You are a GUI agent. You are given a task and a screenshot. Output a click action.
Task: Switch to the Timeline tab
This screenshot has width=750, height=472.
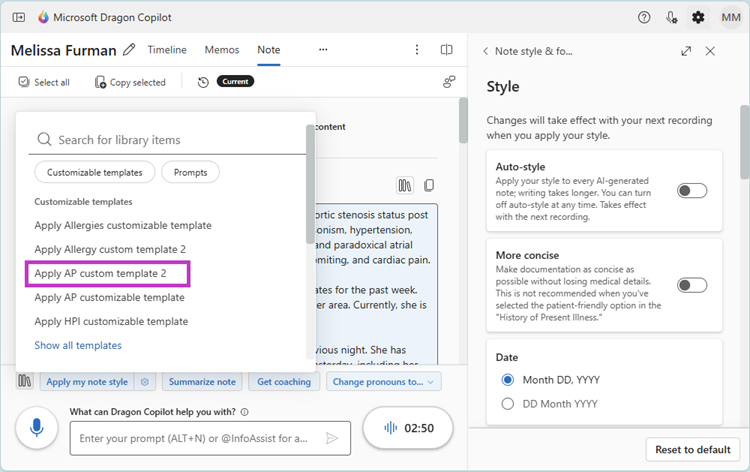point(167,50)
